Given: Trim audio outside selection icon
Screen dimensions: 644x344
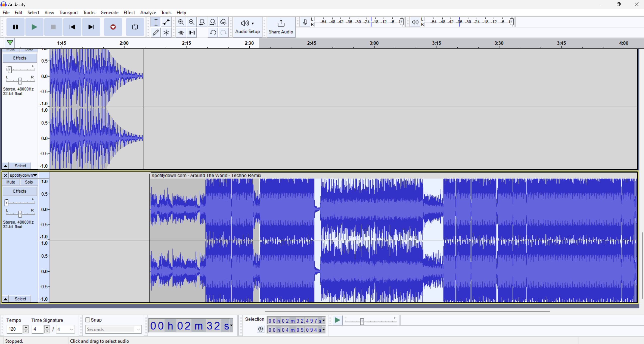Looking at the screenshot, I should (x=181, y=33).
